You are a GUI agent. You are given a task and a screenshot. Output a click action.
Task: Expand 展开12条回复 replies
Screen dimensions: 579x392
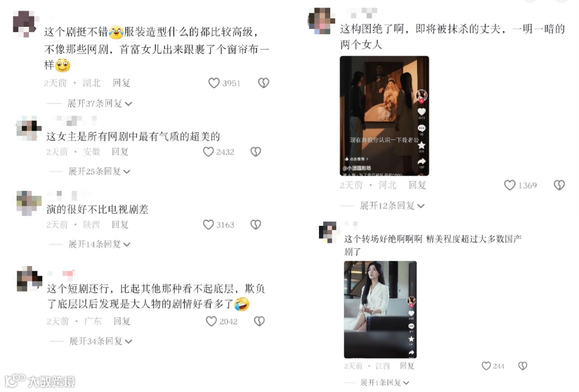click(x=392, y=206)
